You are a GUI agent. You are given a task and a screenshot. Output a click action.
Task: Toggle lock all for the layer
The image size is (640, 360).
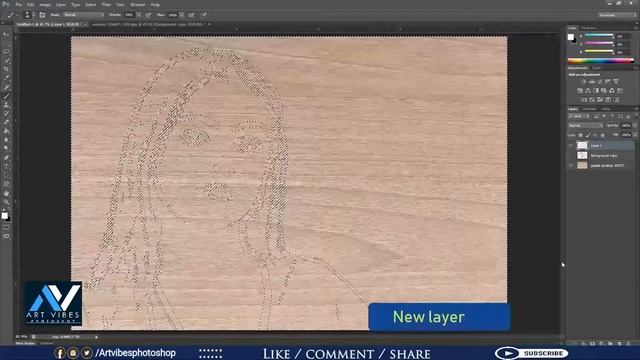click(x=603, y=135)
